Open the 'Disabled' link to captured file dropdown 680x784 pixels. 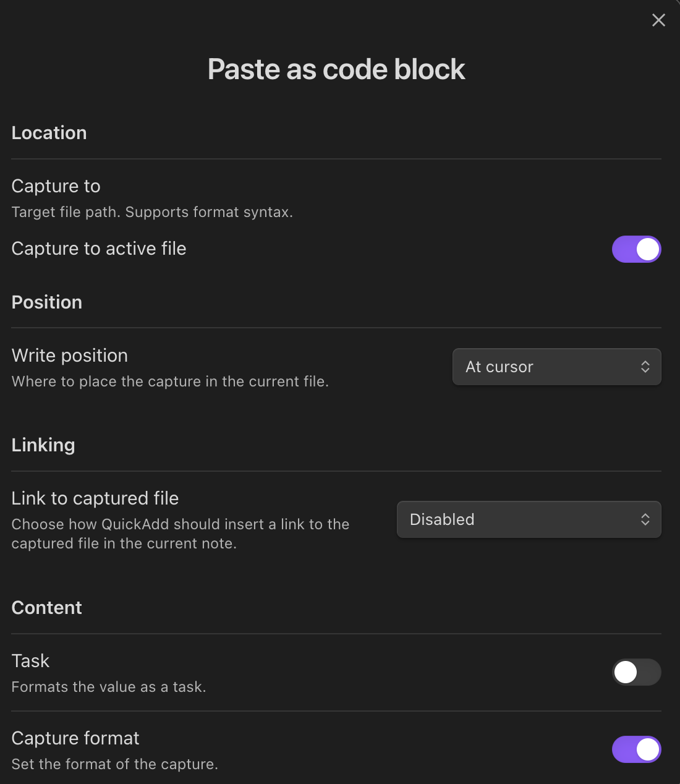point(529,519)
